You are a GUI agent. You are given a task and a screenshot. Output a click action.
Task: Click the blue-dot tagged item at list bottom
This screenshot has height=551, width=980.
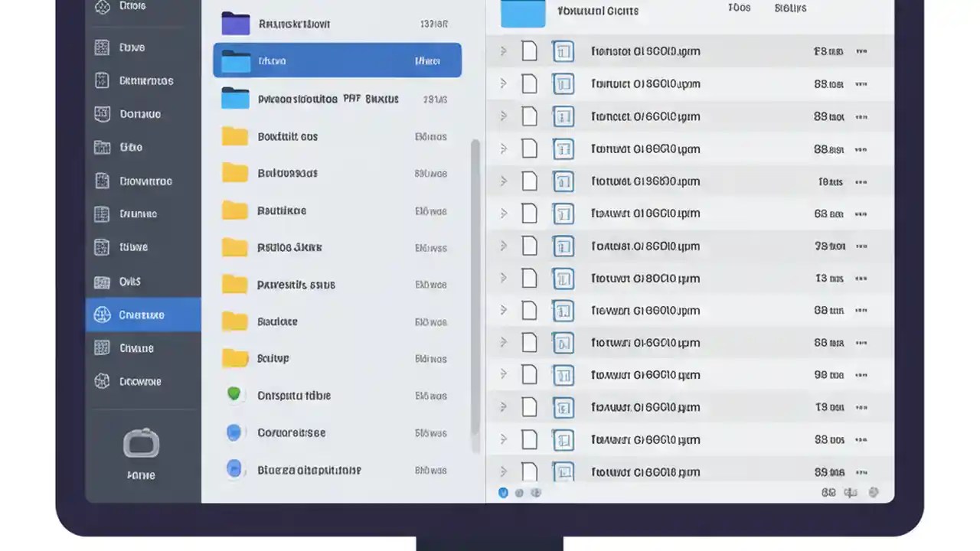(x=234, y=469)
